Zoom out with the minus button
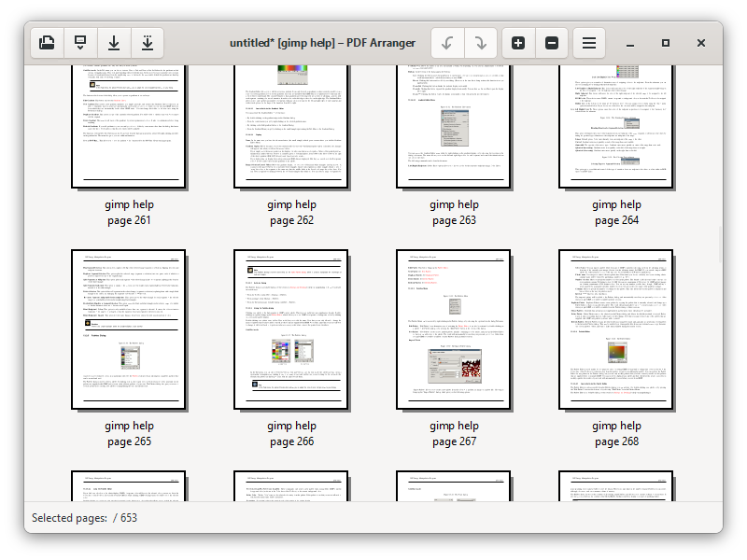Image resolution: width=747 pixels, height=560 pixels. [552, 43]
